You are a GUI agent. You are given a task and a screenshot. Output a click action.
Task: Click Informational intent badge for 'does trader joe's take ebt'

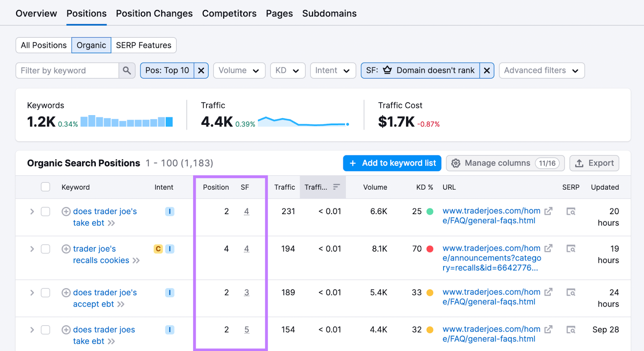tap(169, 211)
